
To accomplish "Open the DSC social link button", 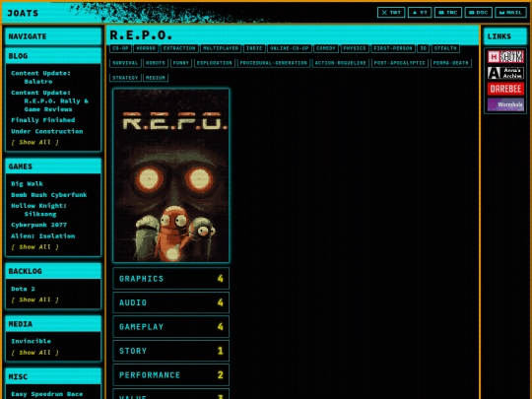I will (479, 13).
